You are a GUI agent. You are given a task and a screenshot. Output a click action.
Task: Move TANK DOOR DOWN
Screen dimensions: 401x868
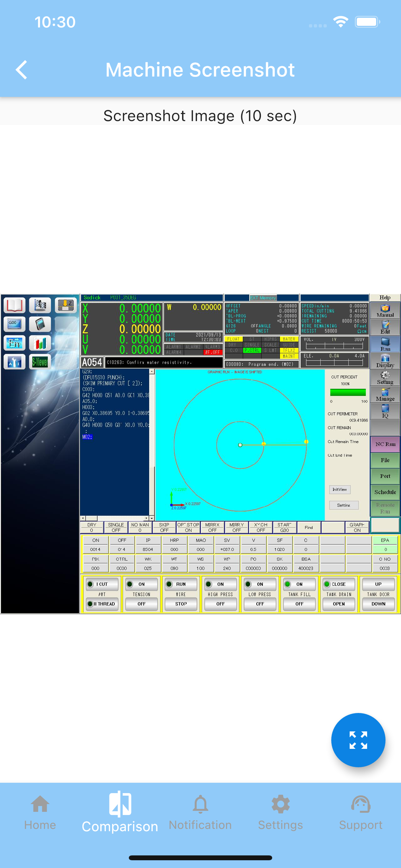tap(378, 604)
